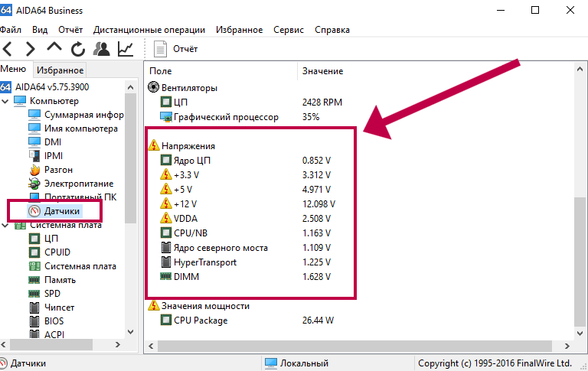Open the Файл menu

coord(11,30)
